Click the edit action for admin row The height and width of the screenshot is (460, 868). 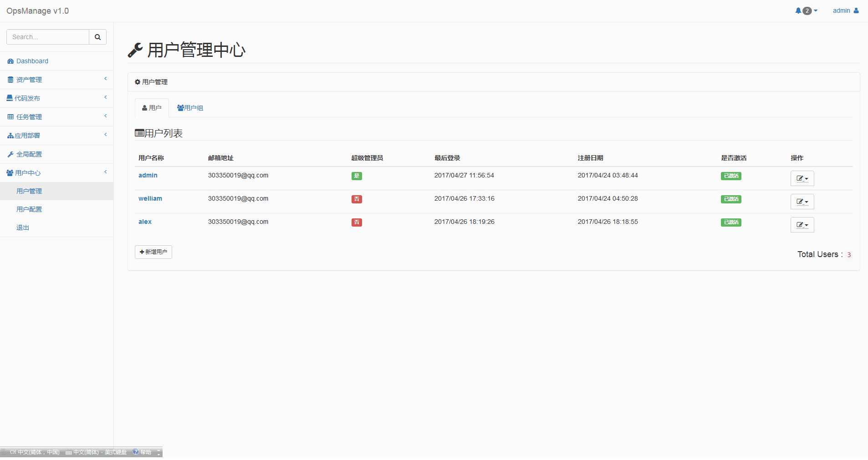pos(802,178)
